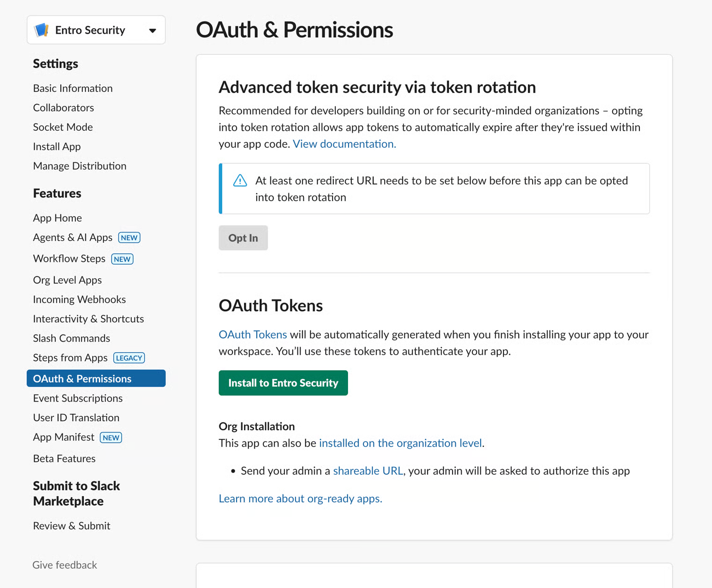Image resolution: width=712 pixels, height=588 pixels.
Task: Click the 'Advanced token security via token rotation' heading
Action: (x=377, y=87)
